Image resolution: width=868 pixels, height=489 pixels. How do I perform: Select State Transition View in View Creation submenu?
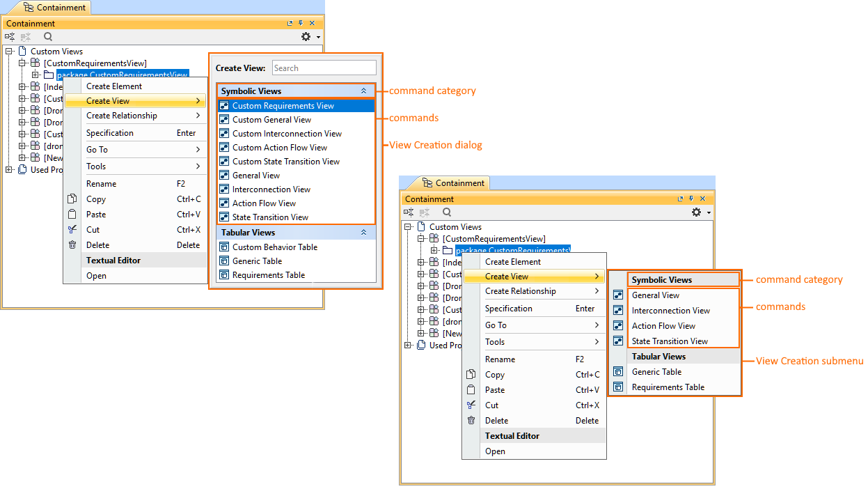coord(670,341)
